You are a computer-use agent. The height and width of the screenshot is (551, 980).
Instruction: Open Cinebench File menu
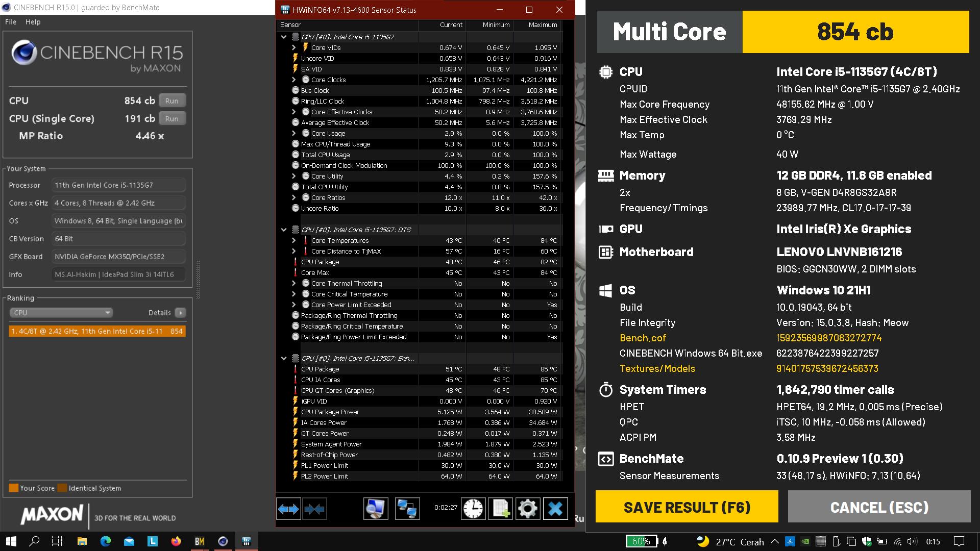pos(11,22)
